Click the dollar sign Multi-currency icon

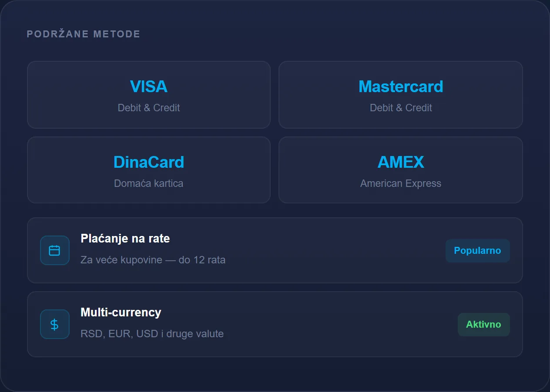(54, 324)
